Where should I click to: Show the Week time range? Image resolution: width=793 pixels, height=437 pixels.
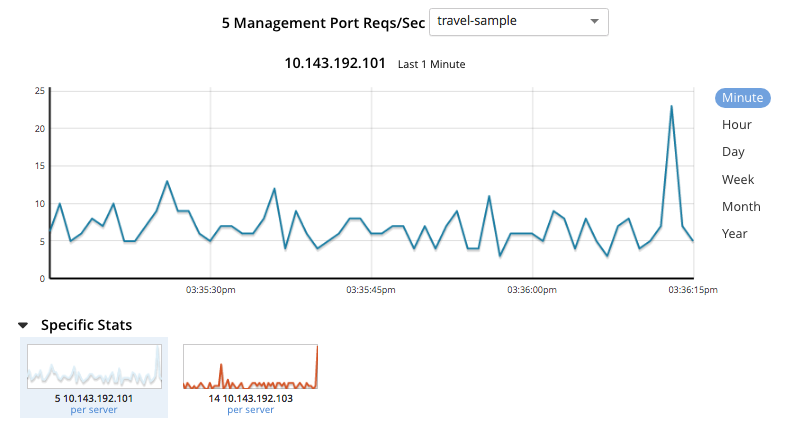point(737,180)
